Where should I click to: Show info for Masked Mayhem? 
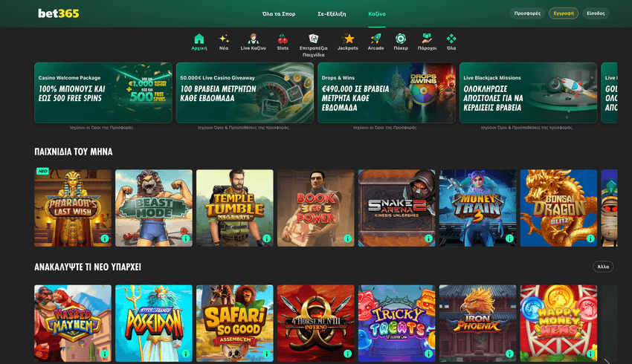coord(105,354)
